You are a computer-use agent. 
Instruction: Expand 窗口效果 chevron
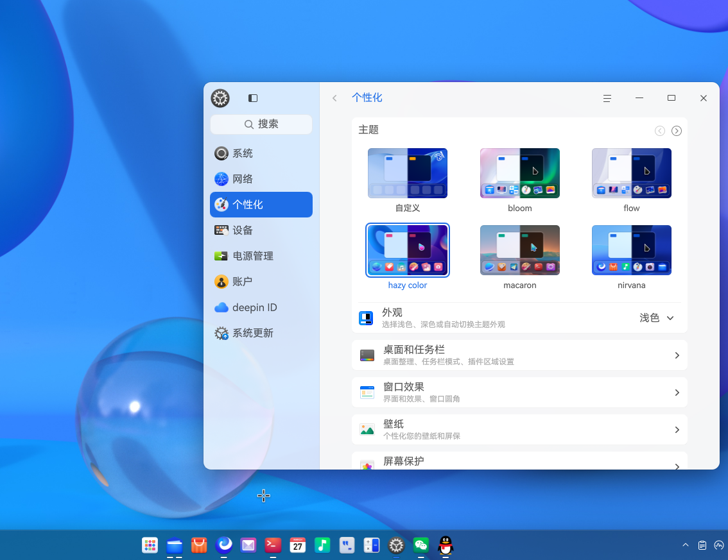point(677,393)
